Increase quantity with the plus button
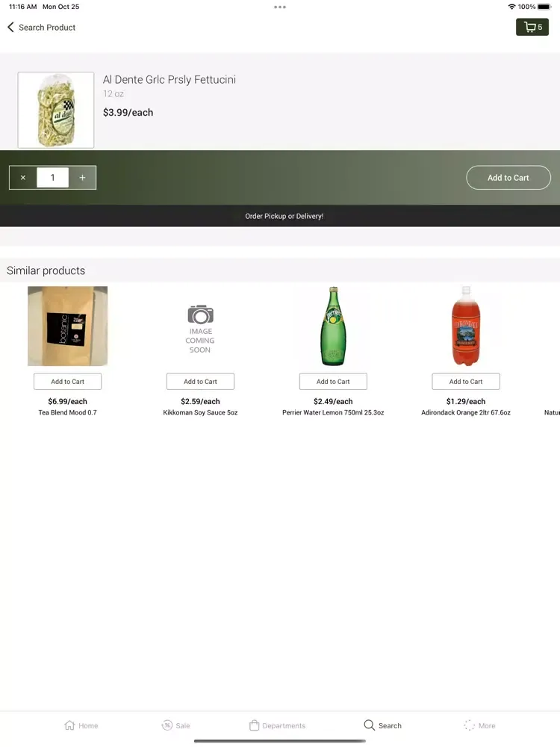The image size is (560, 747). pyautogui.click(x=82, y=178)
